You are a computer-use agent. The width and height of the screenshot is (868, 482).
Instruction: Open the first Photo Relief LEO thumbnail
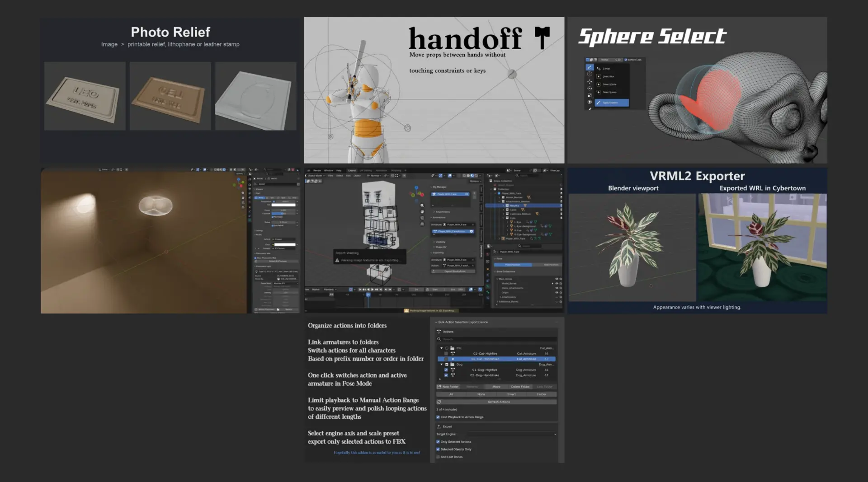pos(85,96)
